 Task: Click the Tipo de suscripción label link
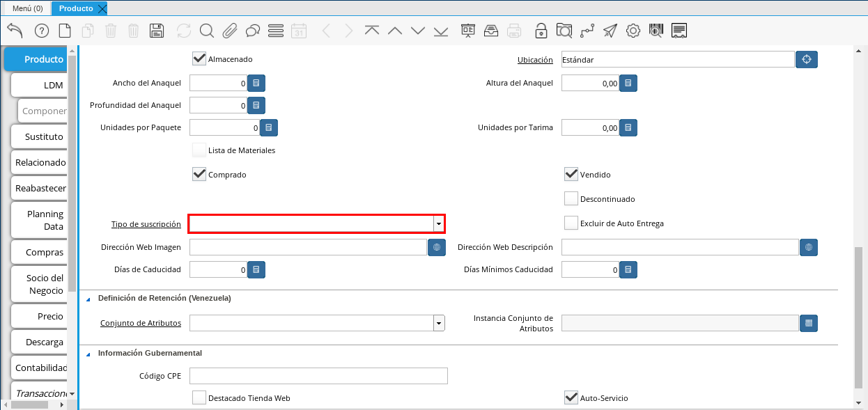[x=146, y=224]
